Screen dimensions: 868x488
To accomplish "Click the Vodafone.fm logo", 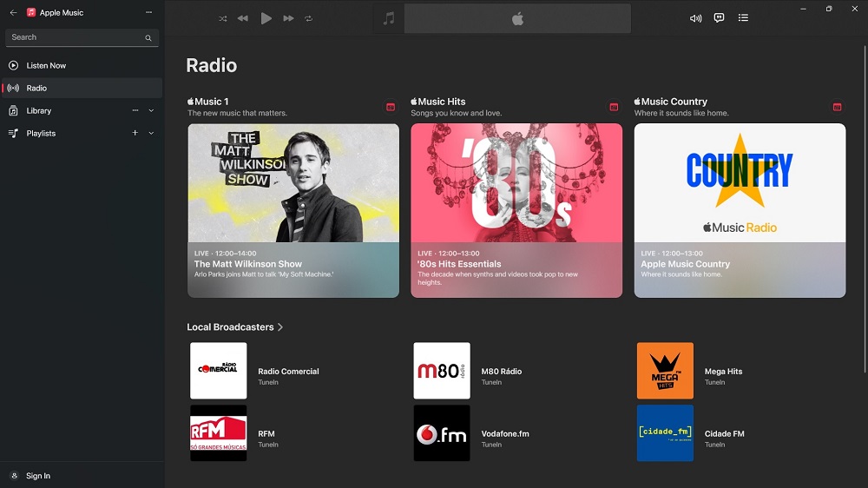I will click(x=442, y=433).
